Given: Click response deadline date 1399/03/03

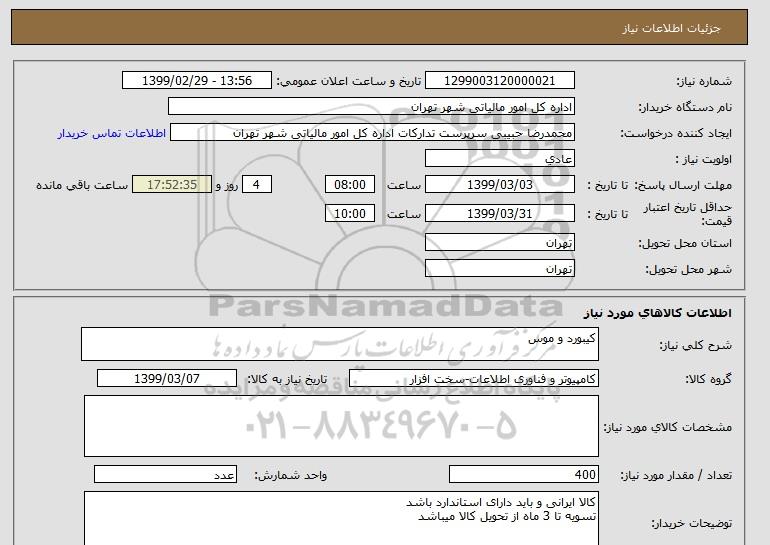Looking at the screenshot, I should 499,185.
